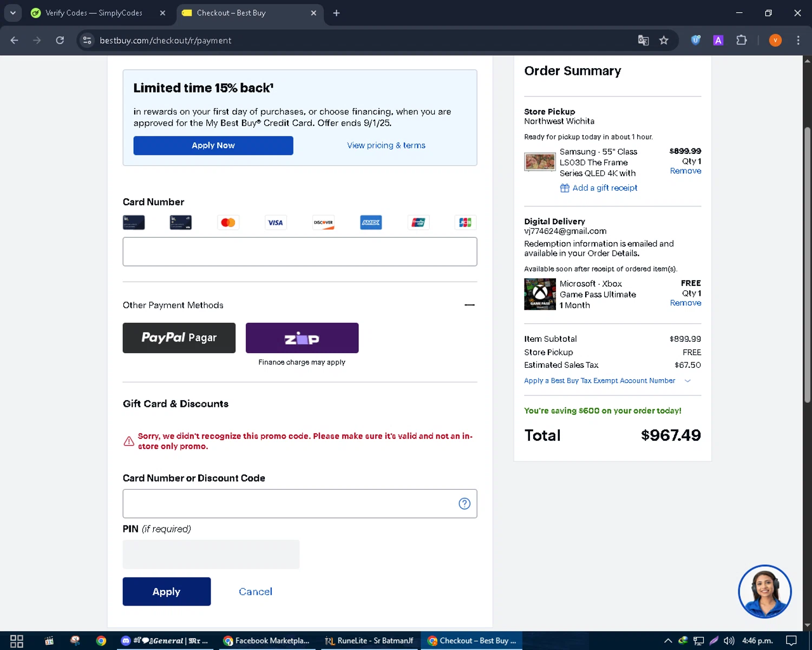This screenshot has height=650, width=812.
Task: Click the UnionPay card icon
Action: (418, 223)
